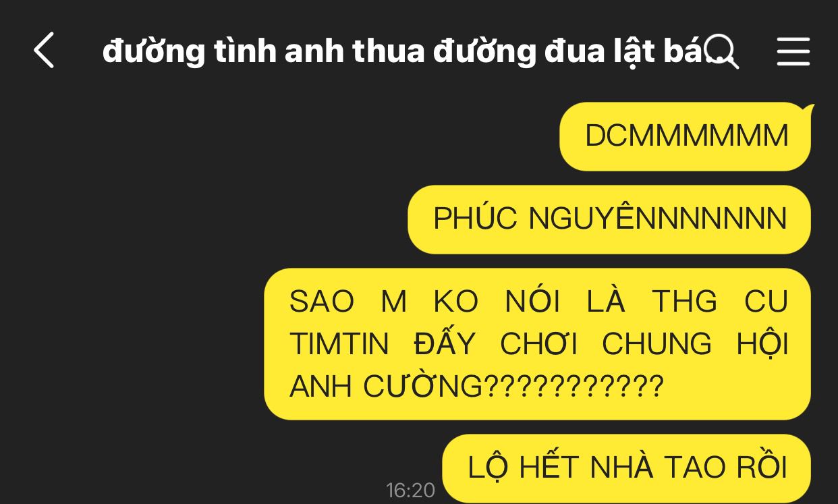Open the hamburger menu icon

[x=793, y=51]
